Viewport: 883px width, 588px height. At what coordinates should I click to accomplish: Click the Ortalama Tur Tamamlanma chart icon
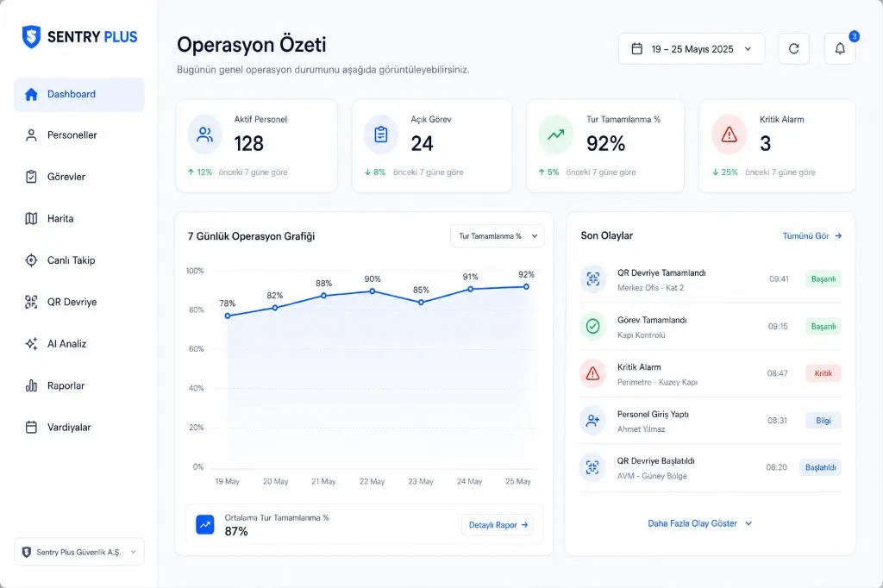pos(205,524)
